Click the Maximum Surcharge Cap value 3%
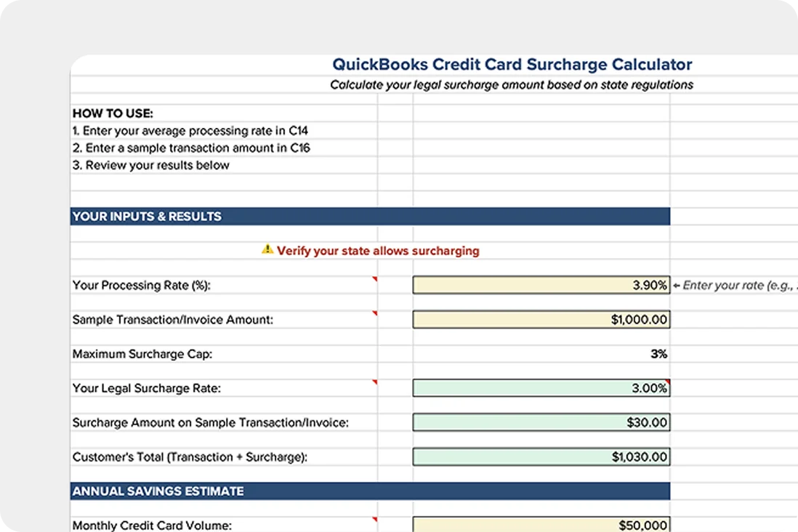798x532 pixels. point(658,354)
